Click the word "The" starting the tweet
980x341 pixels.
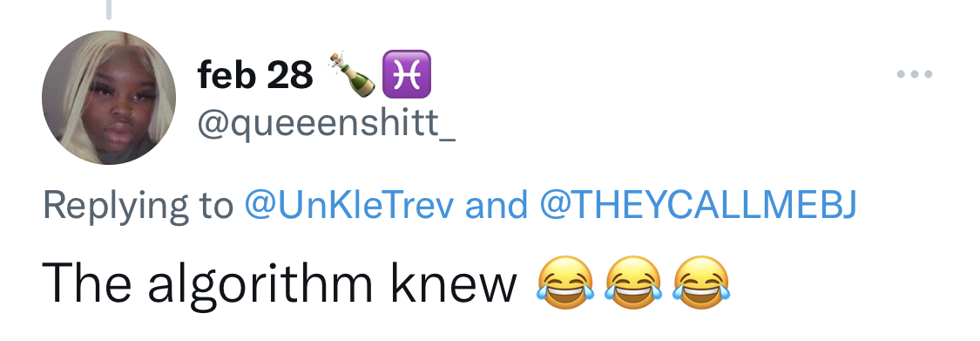pyautogui.click(x=87, y=283)
